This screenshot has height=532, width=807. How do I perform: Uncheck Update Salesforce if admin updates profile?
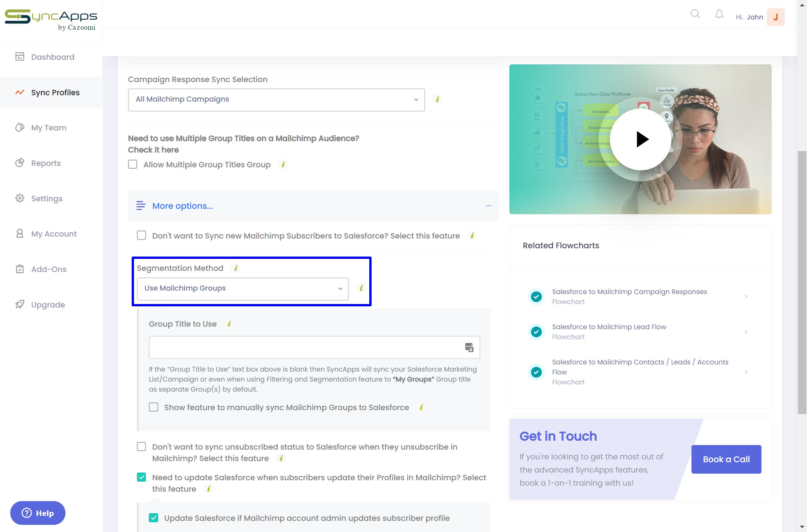(x=154, y=518)
